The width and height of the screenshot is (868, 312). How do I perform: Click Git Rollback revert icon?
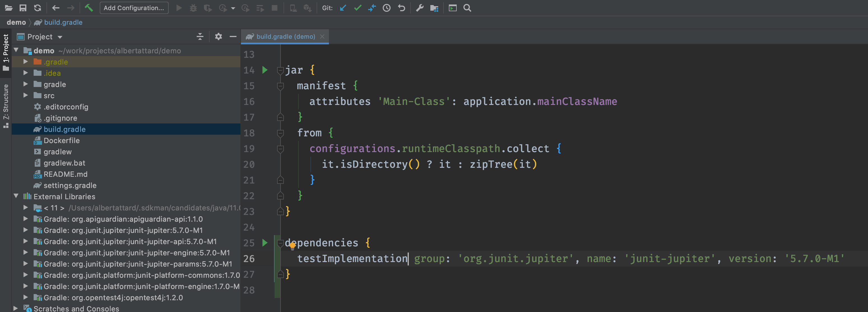point(401,8)
